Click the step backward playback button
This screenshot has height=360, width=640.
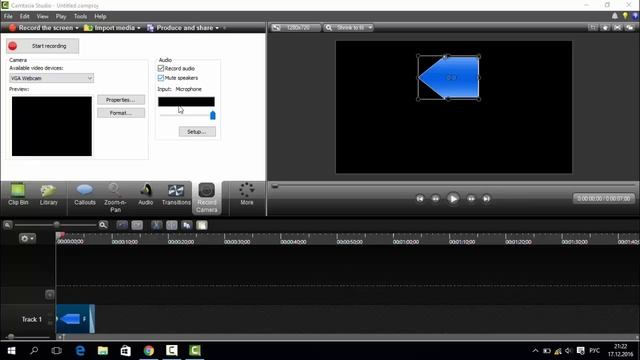(x=436, y=199)
